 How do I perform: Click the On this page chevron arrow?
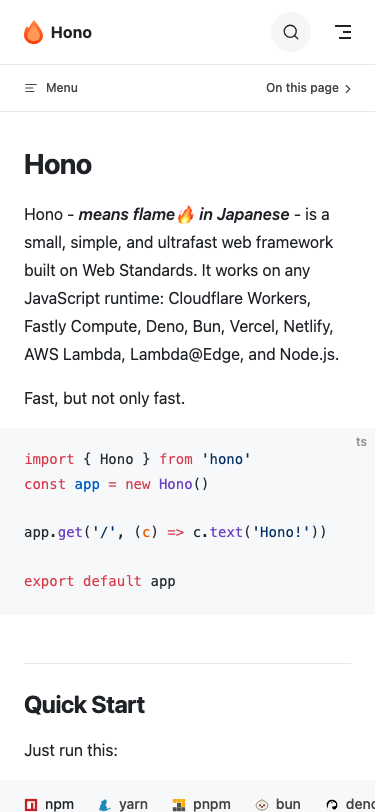[348, 89]
